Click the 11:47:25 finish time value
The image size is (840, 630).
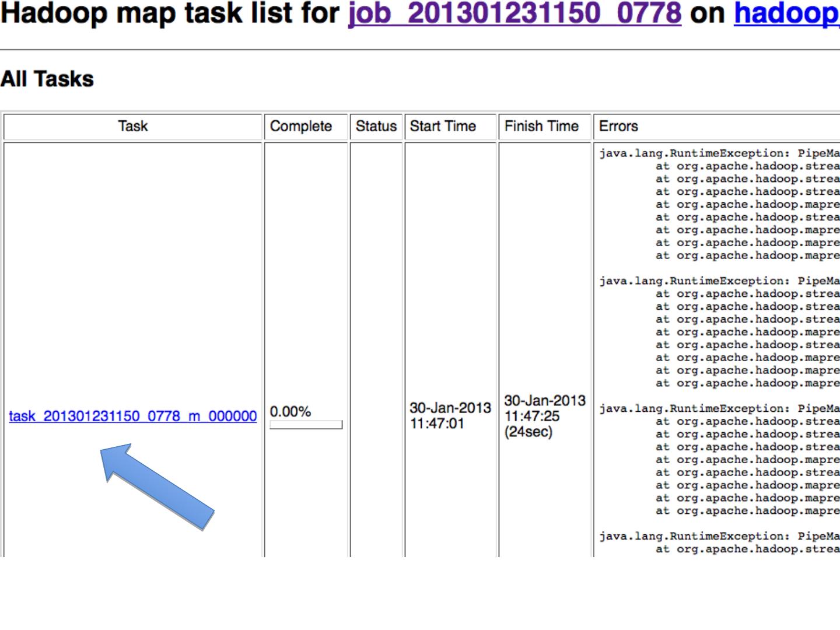tap(531, 416)
